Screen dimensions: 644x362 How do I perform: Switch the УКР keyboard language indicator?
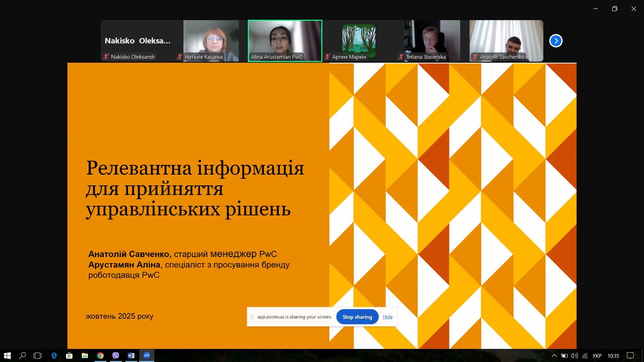point(597,356)
